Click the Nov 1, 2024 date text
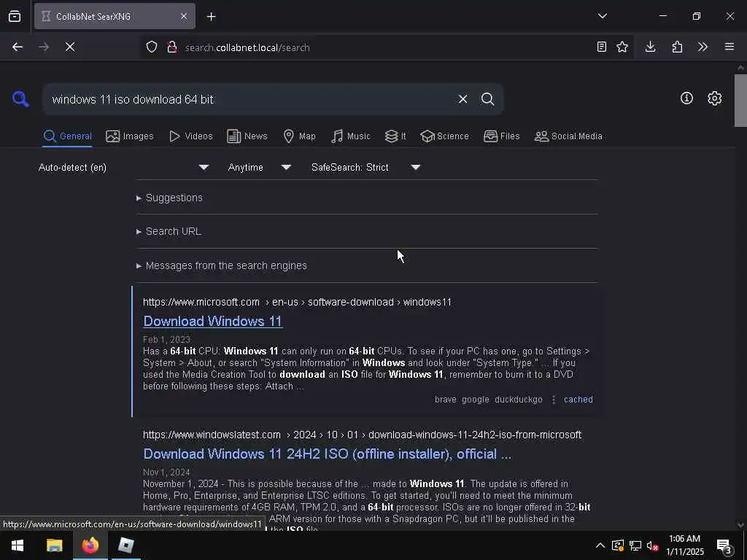Image resolution: width=747 pixels, height=560 pixels. pyautogui.click(x=167, y=472)
